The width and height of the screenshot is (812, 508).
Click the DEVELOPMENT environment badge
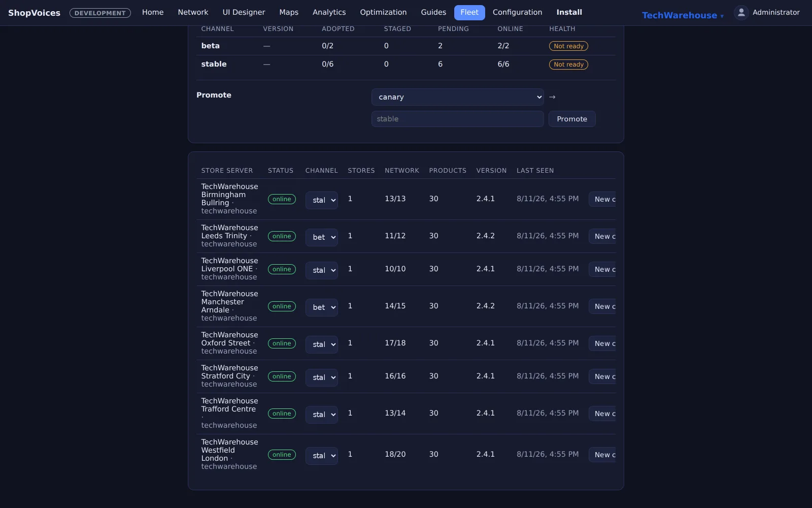click(x=100, y=13)
